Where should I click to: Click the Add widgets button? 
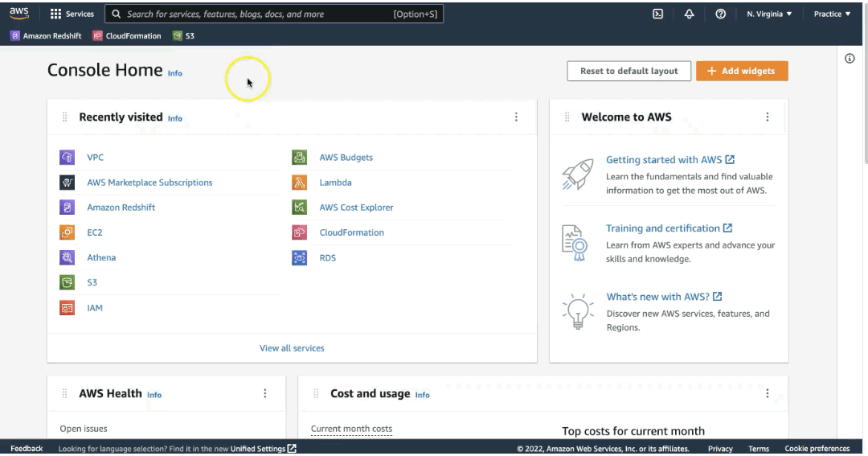742,71
